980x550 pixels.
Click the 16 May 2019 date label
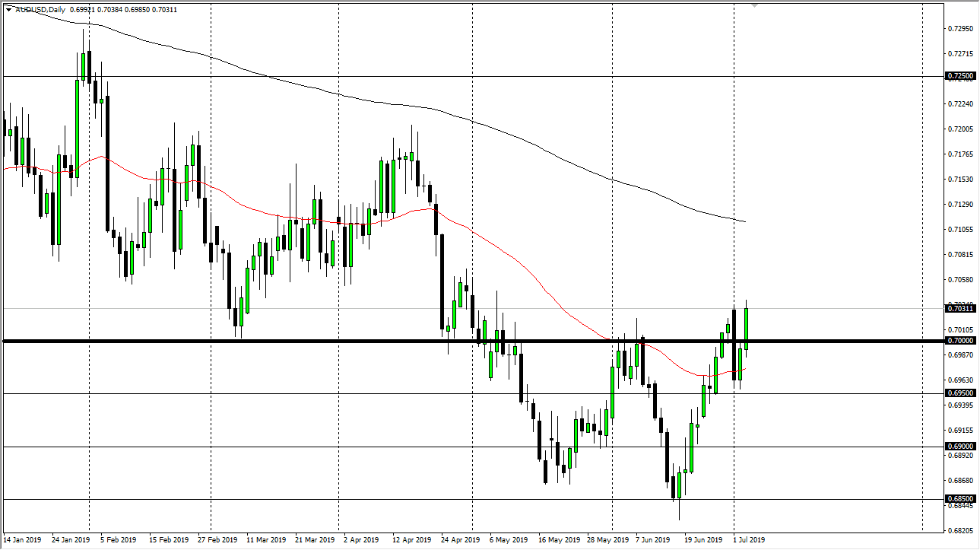point(557,540)
